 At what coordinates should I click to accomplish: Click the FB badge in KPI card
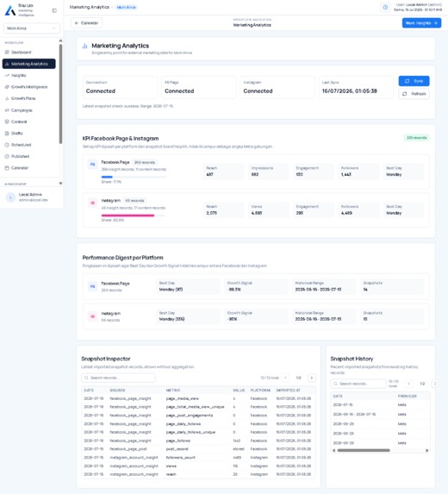92,165
